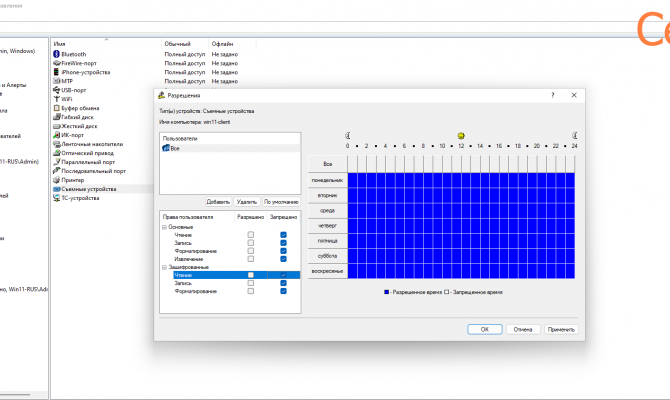Collapse the Основные rights group
This screenshot has height=400, width=670.
coord(164,226)
